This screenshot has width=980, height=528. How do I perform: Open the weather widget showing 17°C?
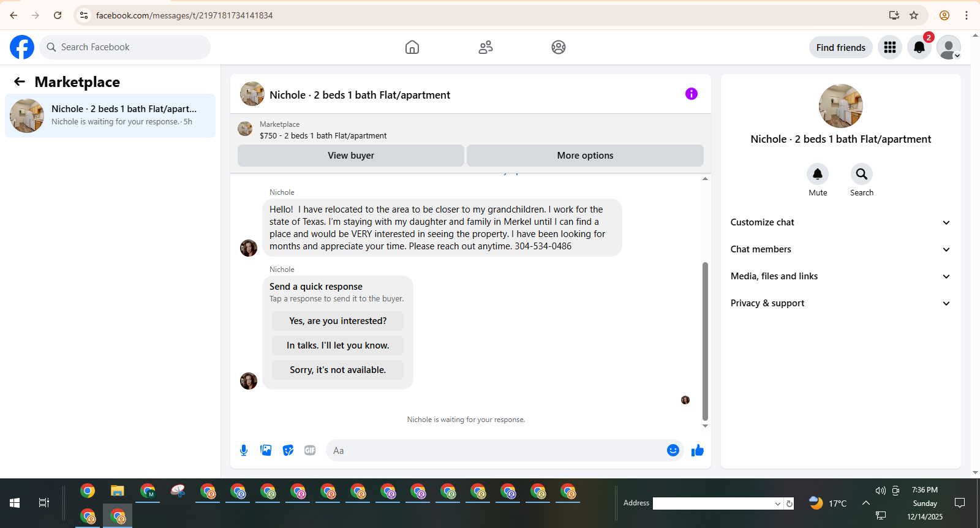point(827,503)
